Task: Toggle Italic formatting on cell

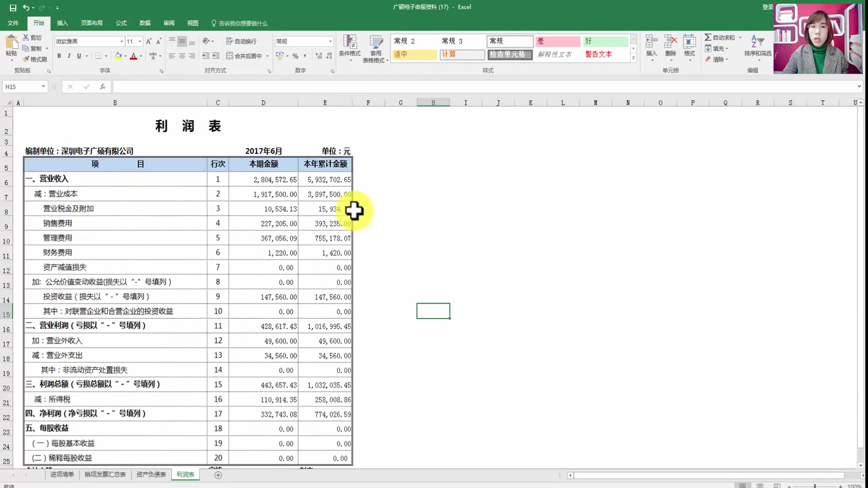Action: (x=69, y=56)
